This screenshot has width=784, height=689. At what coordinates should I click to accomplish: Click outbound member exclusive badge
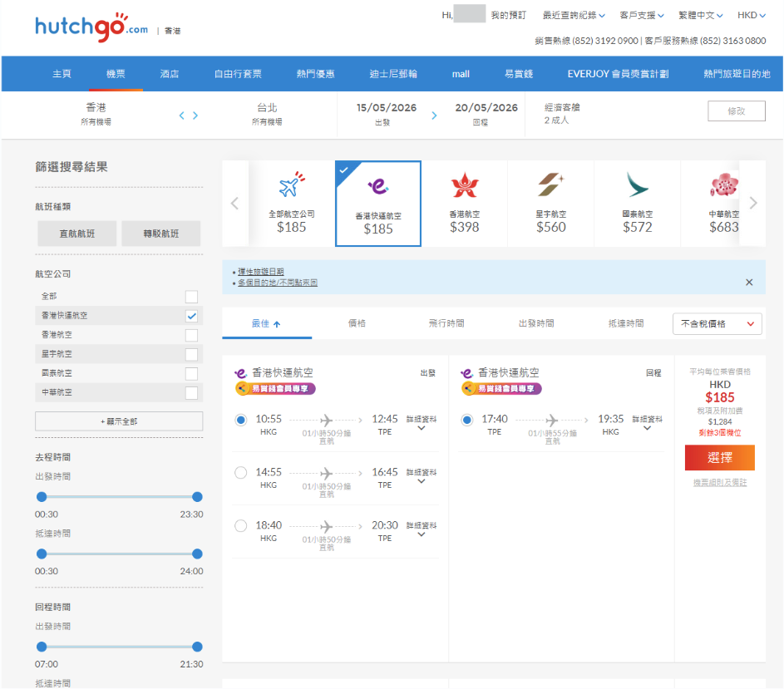275,388
